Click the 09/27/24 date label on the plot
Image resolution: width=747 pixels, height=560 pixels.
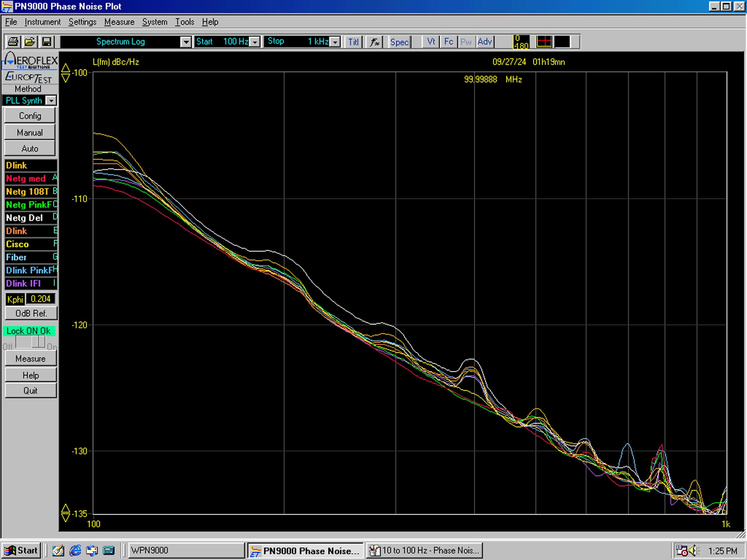tap(509, 62)
